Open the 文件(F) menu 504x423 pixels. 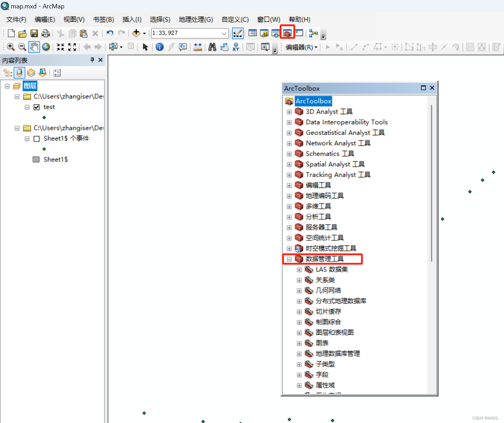[16, 20]
